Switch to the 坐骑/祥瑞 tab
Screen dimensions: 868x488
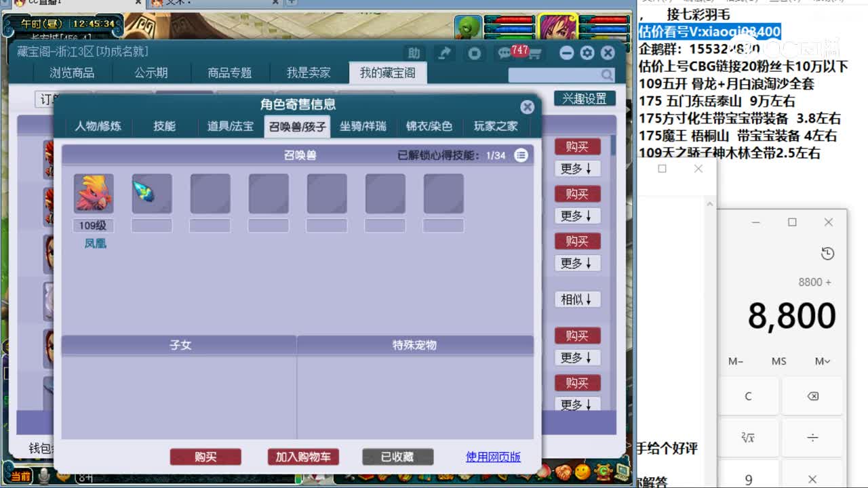pos(363,126)
